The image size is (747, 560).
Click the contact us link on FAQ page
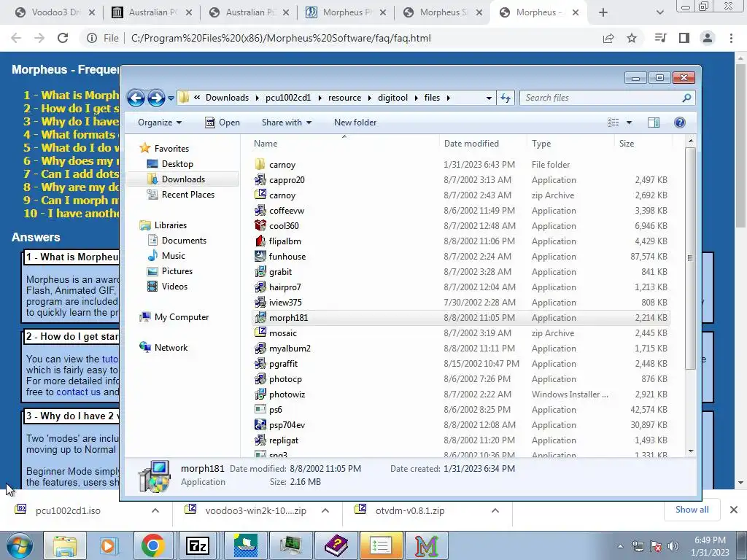(78, 392)
